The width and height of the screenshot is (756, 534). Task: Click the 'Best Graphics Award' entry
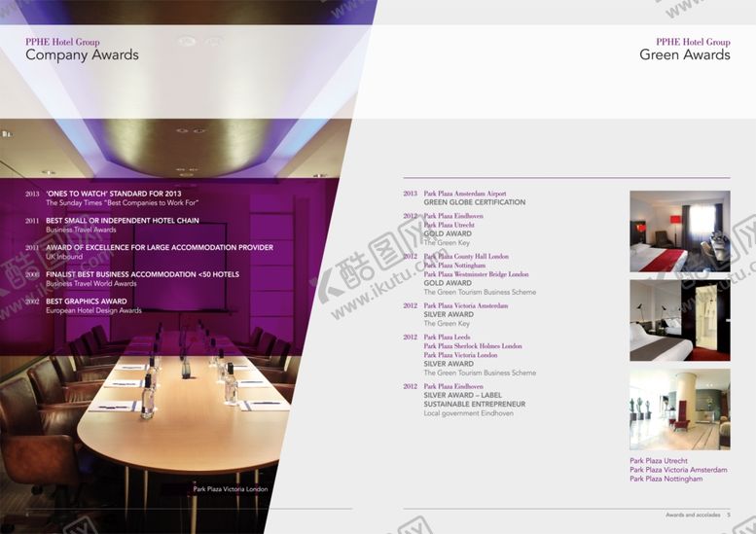(x=86, y=302)
